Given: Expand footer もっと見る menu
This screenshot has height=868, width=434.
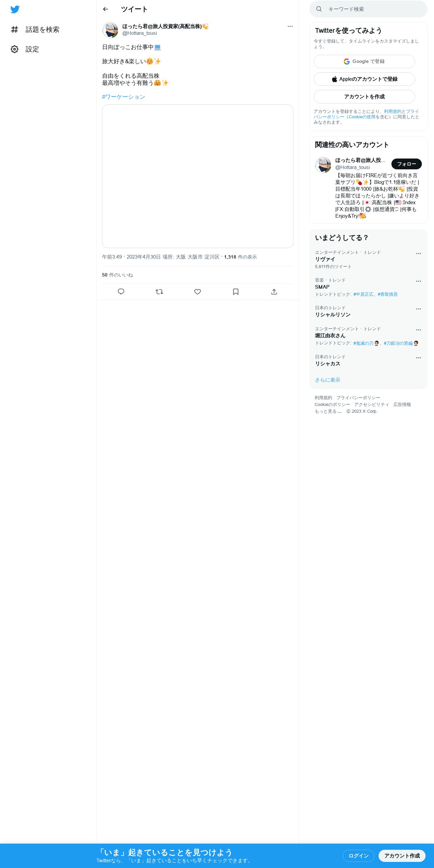Looking at the screenshot, I should [x=328, y=411].
